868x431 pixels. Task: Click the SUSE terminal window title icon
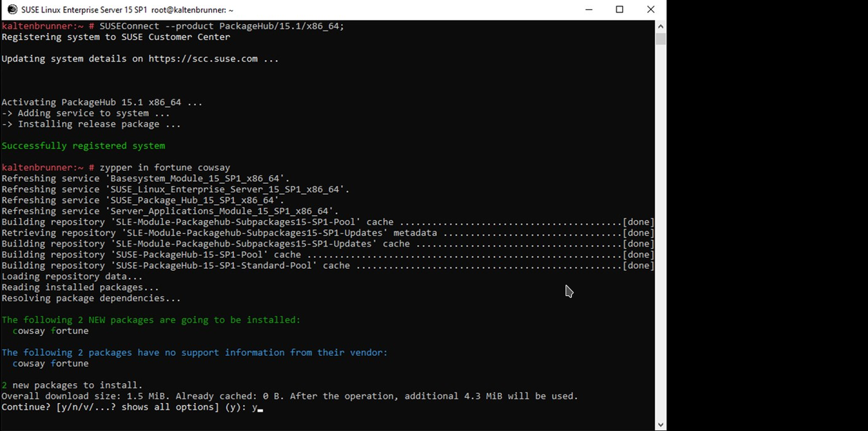click(12, 9)
